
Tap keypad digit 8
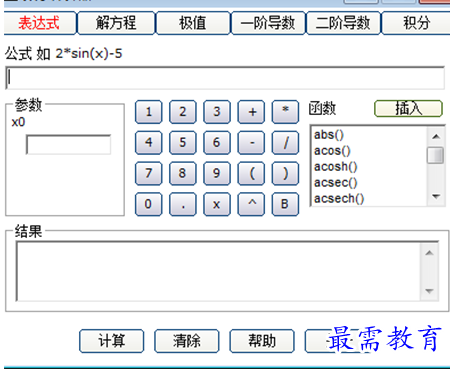[183, 173]
